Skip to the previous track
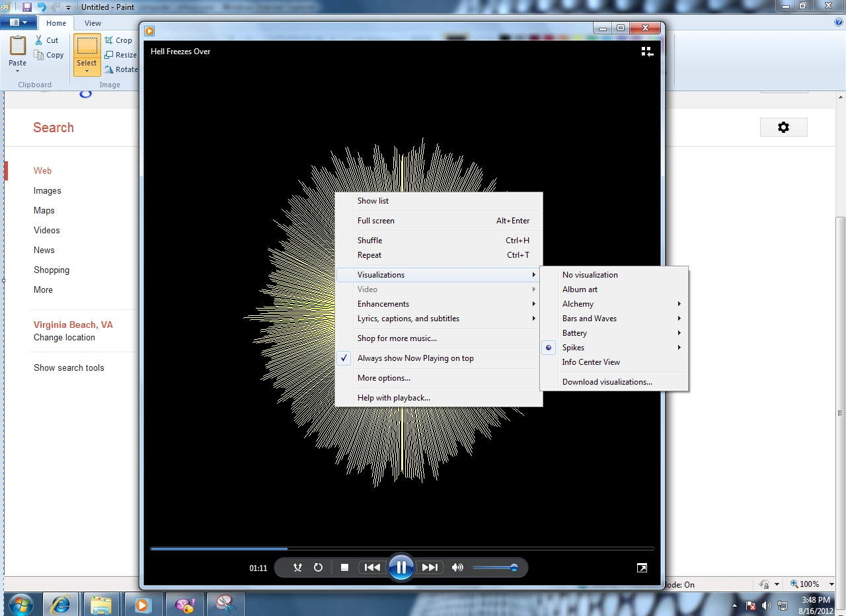The width and height of the screenshot is (846, 616). coord(372,567)
